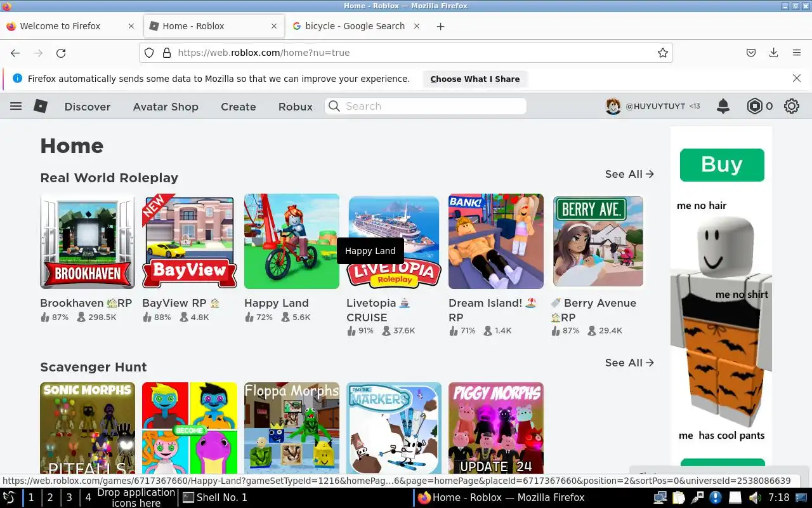
Task: See All Scavenger Hunt games
Action: click(x=629, y=363)
